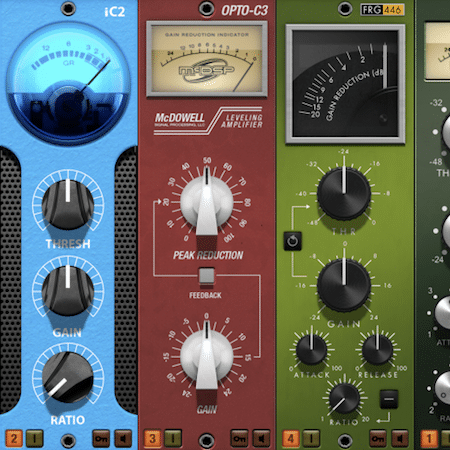Click the orange slot 3 button under OPTO-C3
Viewport: 450px width, 450px height.
click(x=152, y=438)
